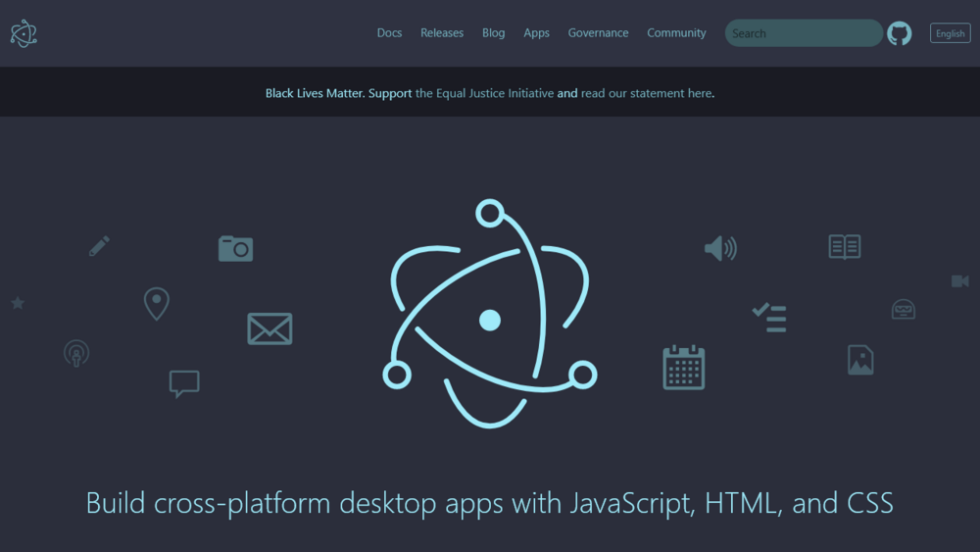980x552 pixels.
Task: Open the Docs menu item
Action: 389,33
